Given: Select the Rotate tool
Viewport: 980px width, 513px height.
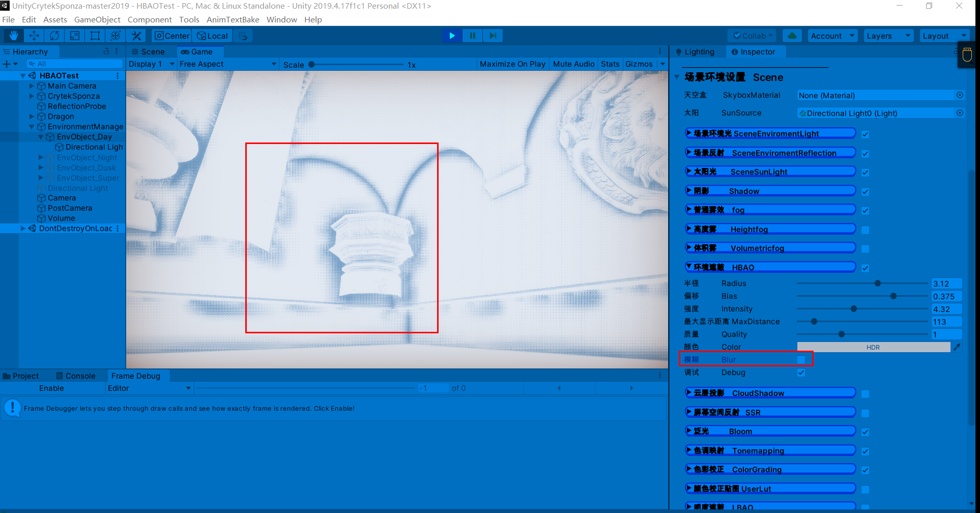Looking at the screenshot, I should pyautogui.click(x=54, y=36).
